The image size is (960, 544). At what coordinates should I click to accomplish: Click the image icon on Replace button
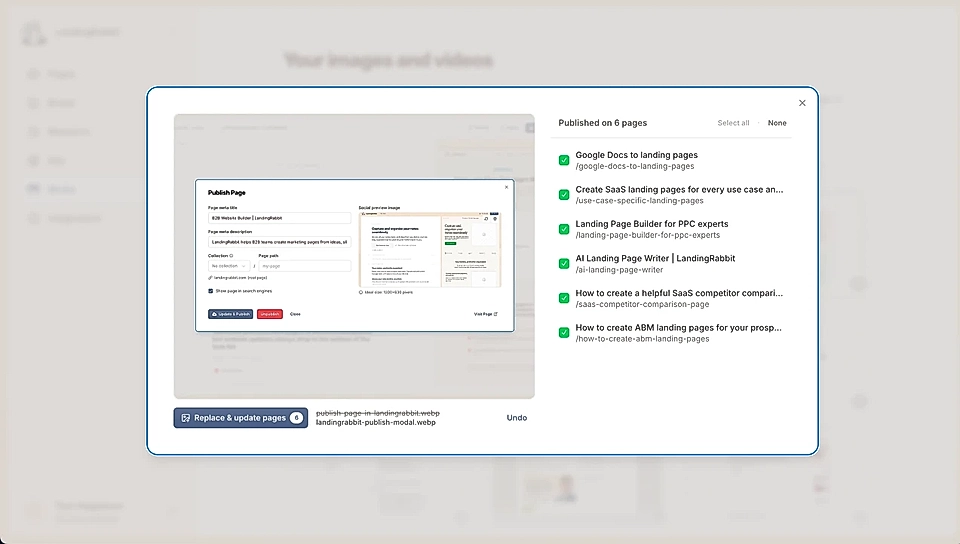186,418
